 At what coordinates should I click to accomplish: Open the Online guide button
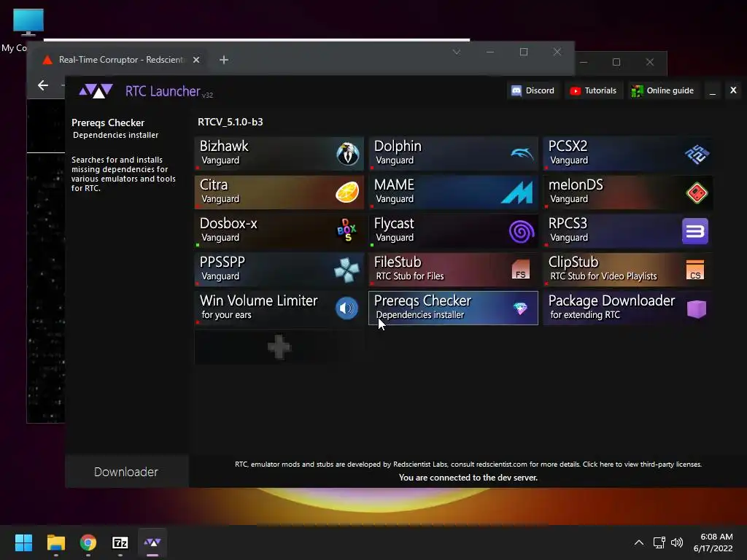coord(662,90)
